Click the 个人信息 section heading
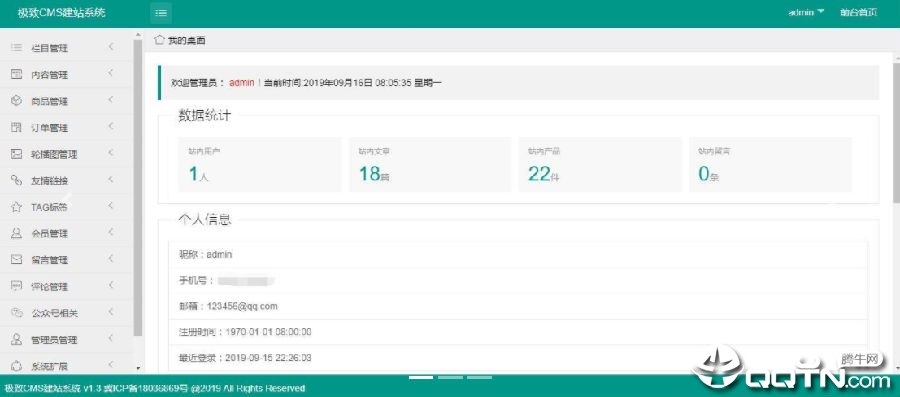This screenshot has width=900, height=397. click(204, 220)
